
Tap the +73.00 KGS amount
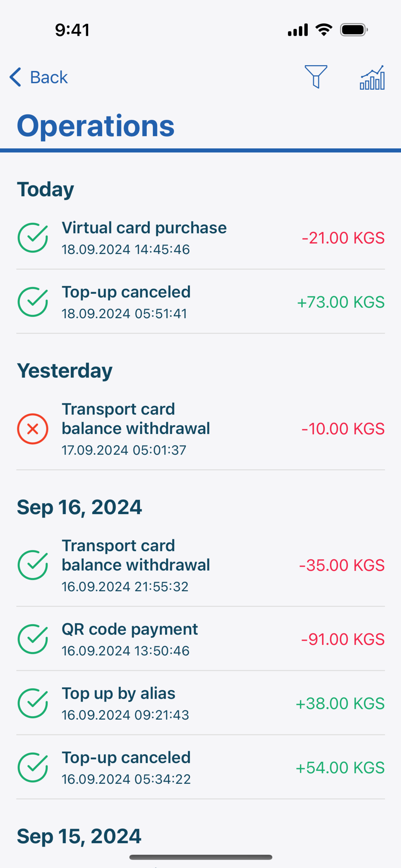(x=341, y=302)
